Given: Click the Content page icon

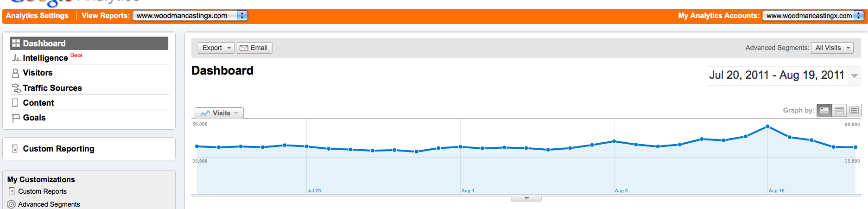Looking at the screenshot, I should 15,103.
